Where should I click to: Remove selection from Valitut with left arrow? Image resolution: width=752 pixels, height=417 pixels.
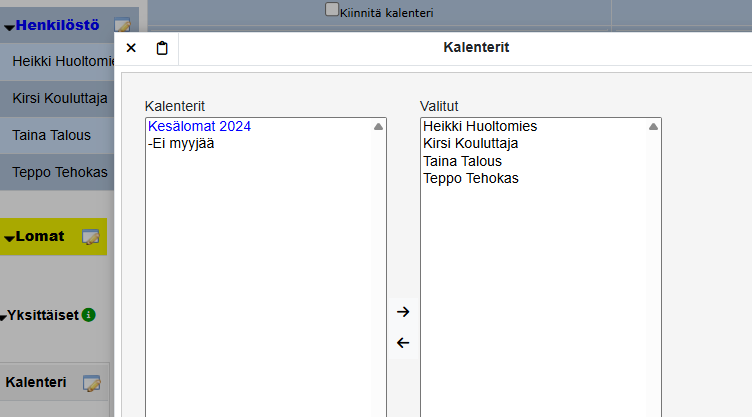click(x=403, y=343)
